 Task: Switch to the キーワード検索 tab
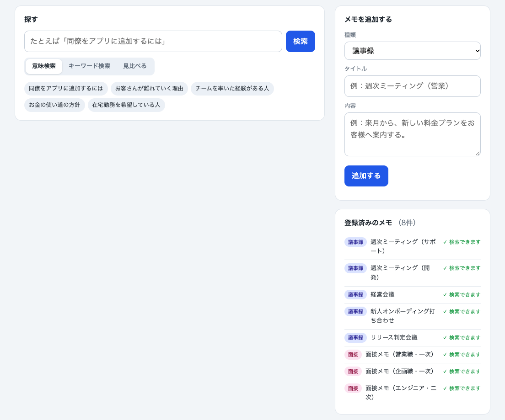point(89,66)
